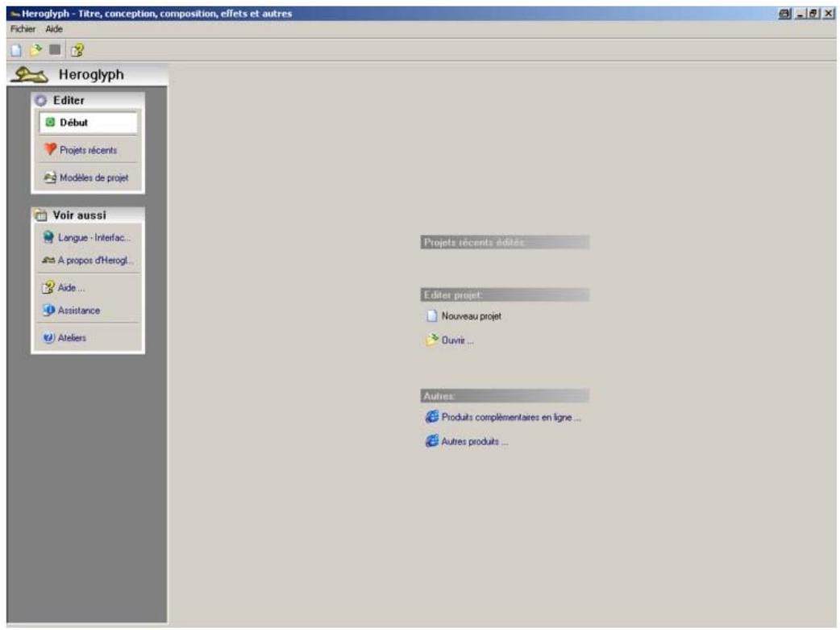Click the green Début icon
The image size is (840, 630).
[x=50, y=123]
